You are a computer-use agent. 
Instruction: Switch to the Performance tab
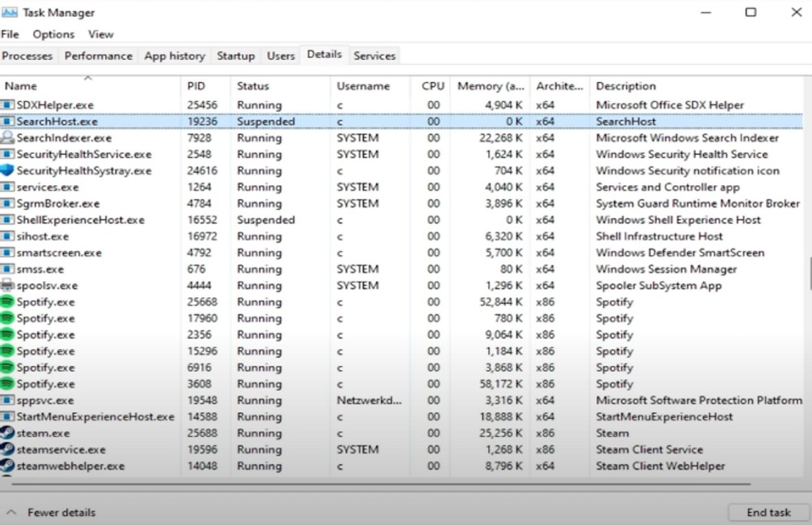[98, 56]
